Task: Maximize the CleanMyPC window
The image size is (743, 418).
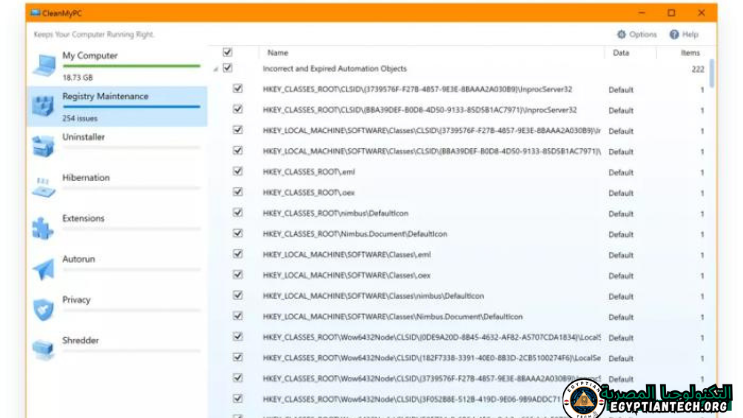Action: point(671,13)
